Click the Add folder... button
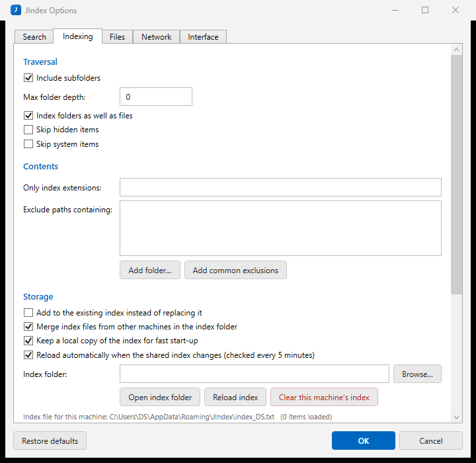The width and height of the screenshot is (476, 463). point(150,270)
